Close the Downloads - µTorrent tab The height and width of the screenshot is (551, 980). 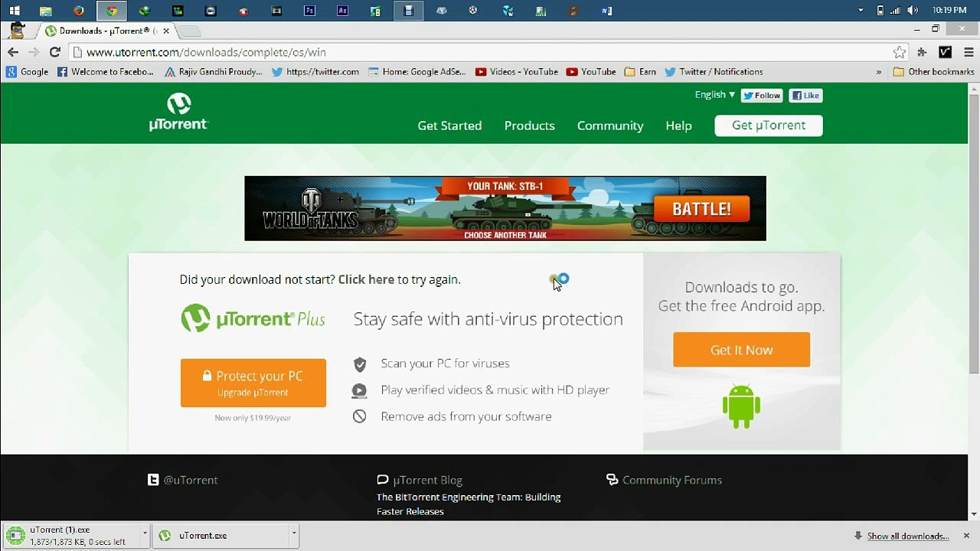click(x=166, y=31)
